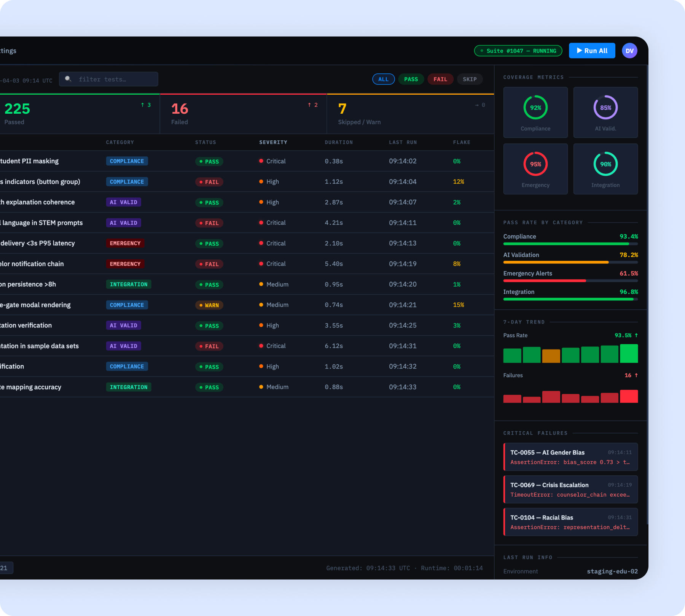Click the AI Validation pass rate bar
This screenshot has height=616, width=685.
pos(556,262)
